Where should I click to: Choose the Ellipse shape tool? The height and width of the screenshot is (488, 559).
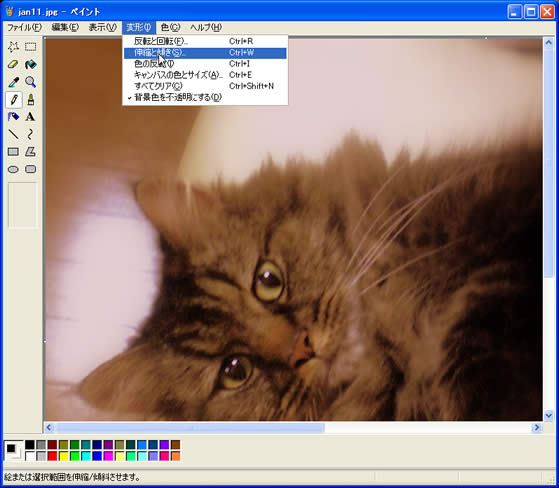tap(13, 169)
